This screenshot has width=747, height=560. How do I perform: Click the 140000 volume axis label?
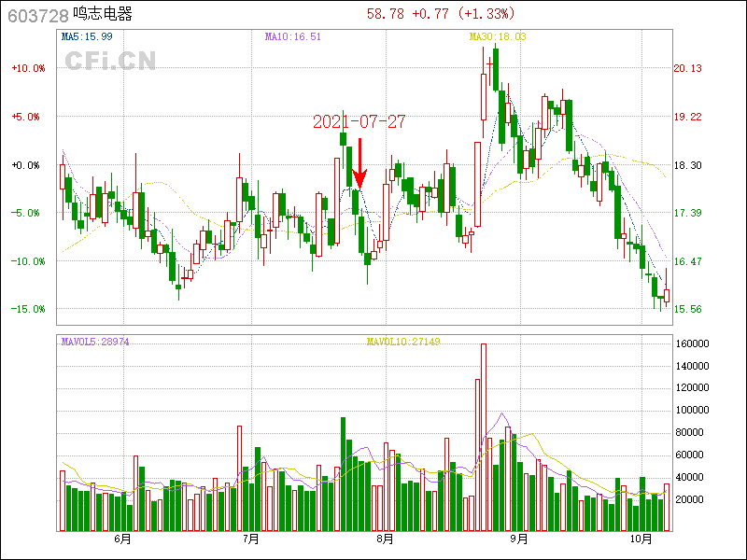coord(692,366)
